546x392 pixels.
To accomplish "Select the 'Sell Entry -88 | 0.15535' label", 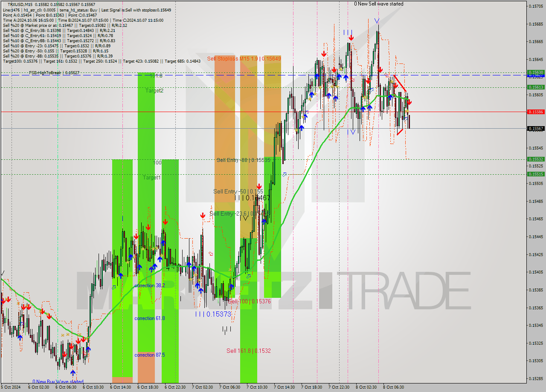I will [x=243, y=160].
